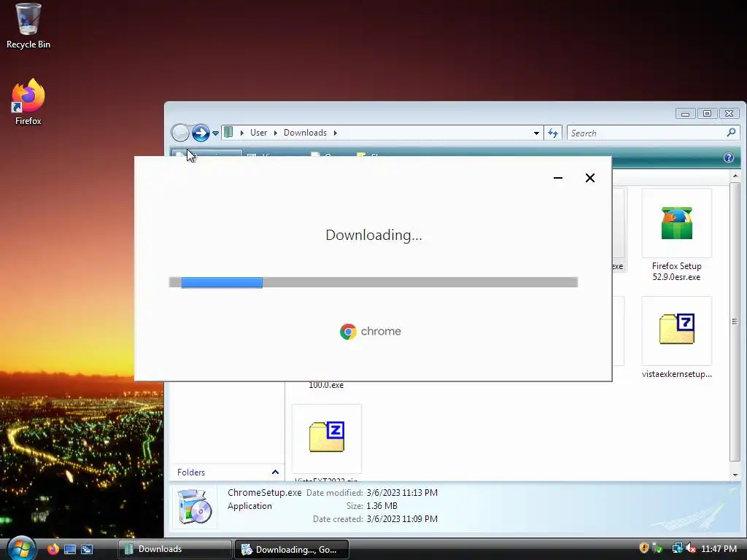Click Switch between windows Quick Launch icon
747x560 pixels.
click(x=87, y=549)
